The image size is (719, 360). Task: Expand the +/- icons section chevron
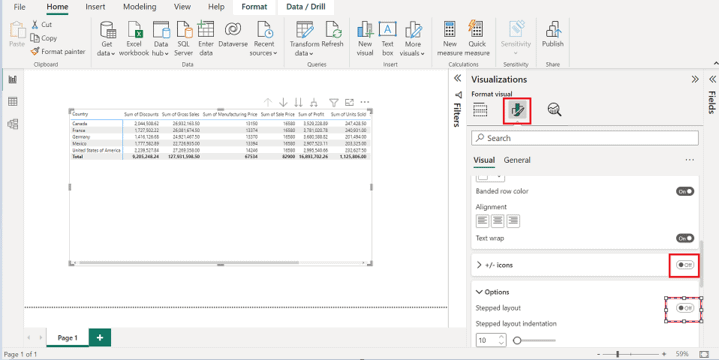[479, 265]
